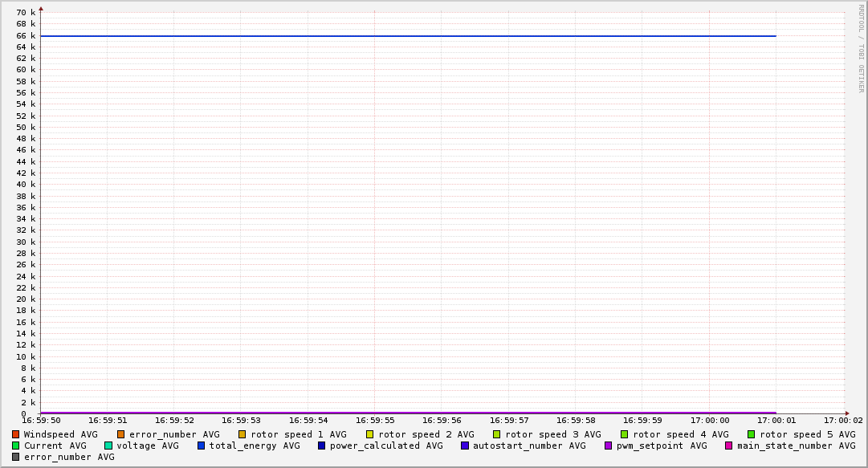Select the rotor speed 1 AVG color box
The height and width of the screenshot is (468, 868).
242,434
